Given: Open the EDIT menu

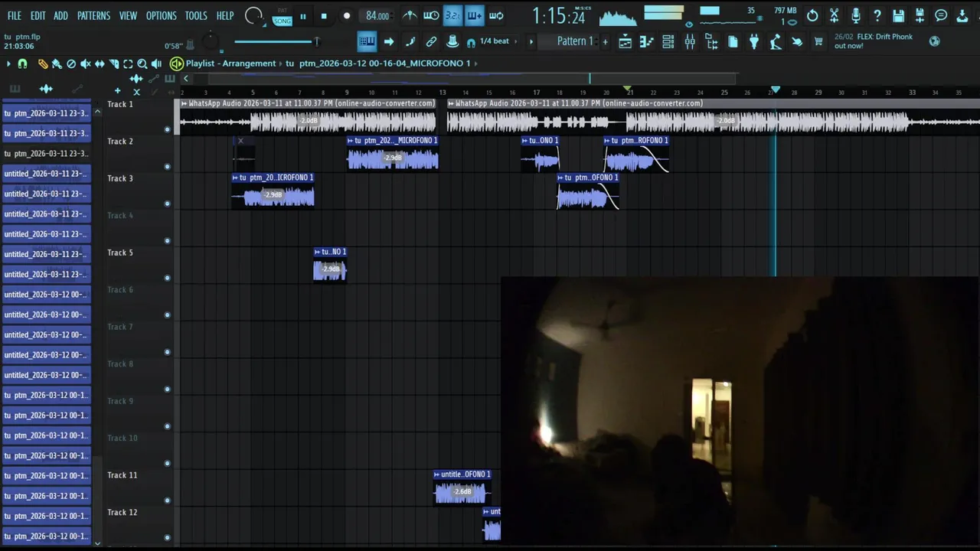Looking at the screenshot, I should coord(38,15).
